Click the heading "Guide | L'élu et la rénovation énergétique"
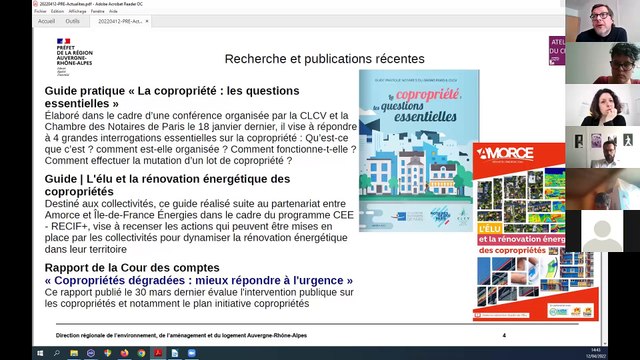This screenshot has height=360, width=640. click(x=167, y=185)
